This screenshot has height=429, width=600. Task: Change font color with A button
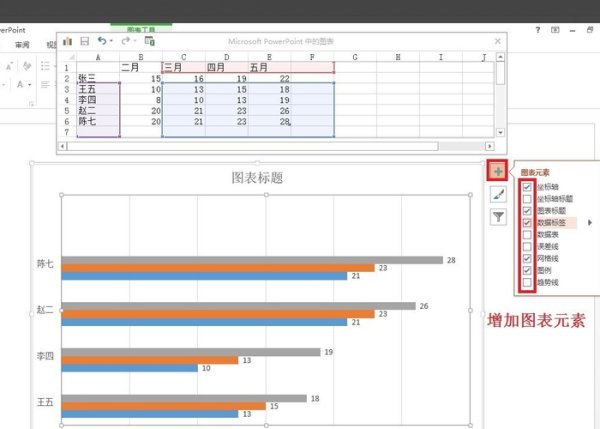20,84
